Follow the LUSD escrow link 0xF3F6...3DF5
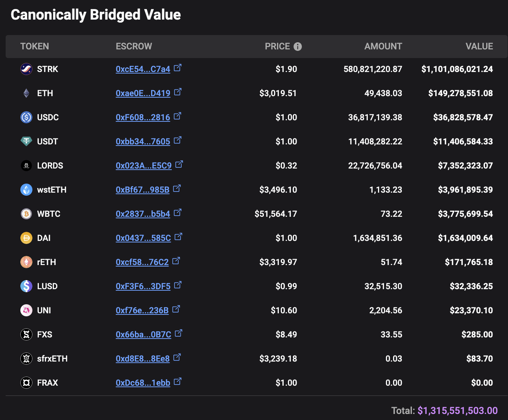 (x=143, y=286)
